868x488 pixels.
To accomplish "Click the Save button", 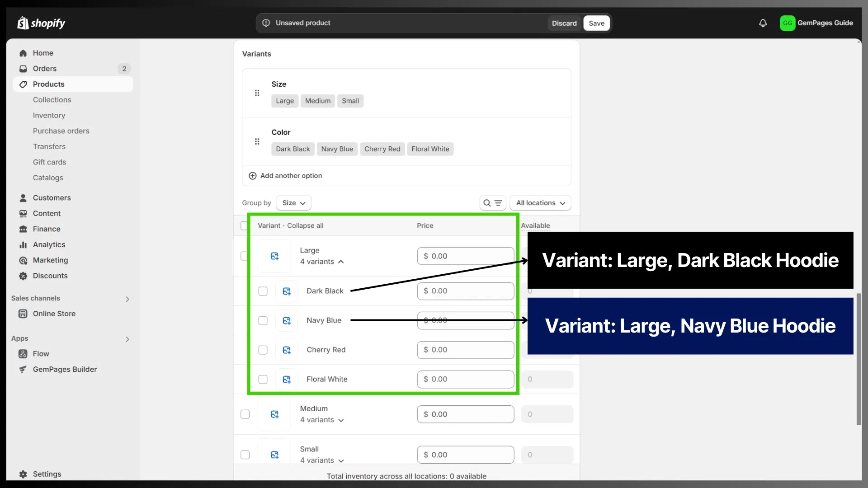I will click(596, 23).
